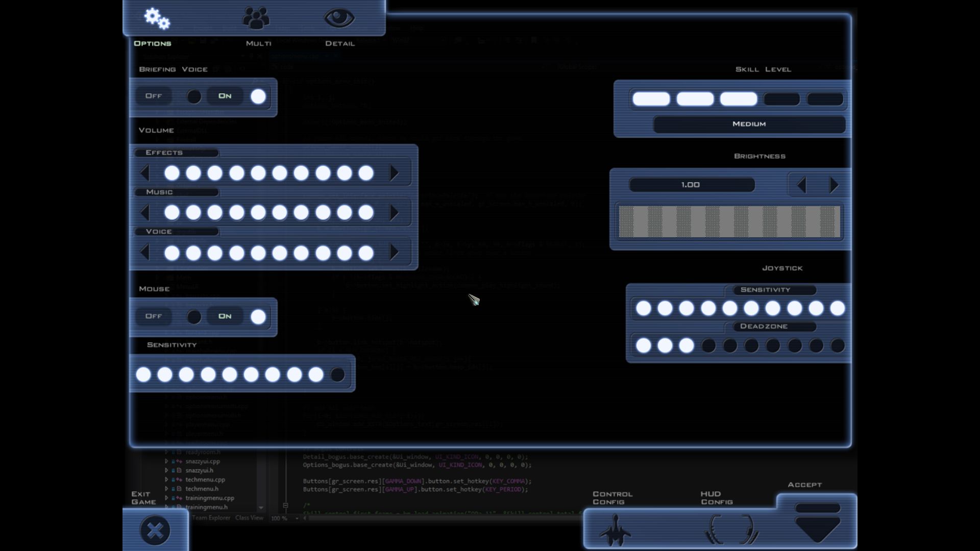Click the Control Config label

click(612, 498)
